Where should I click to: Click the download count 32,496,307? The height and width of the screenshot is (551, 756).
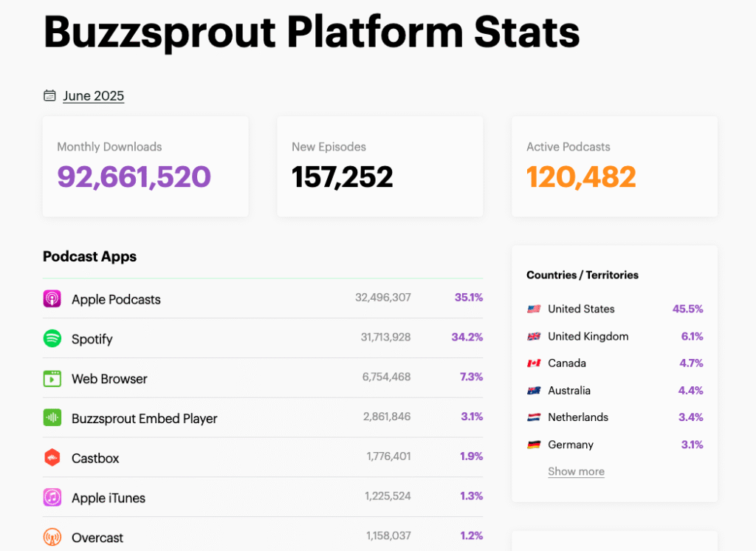(383, 297)
